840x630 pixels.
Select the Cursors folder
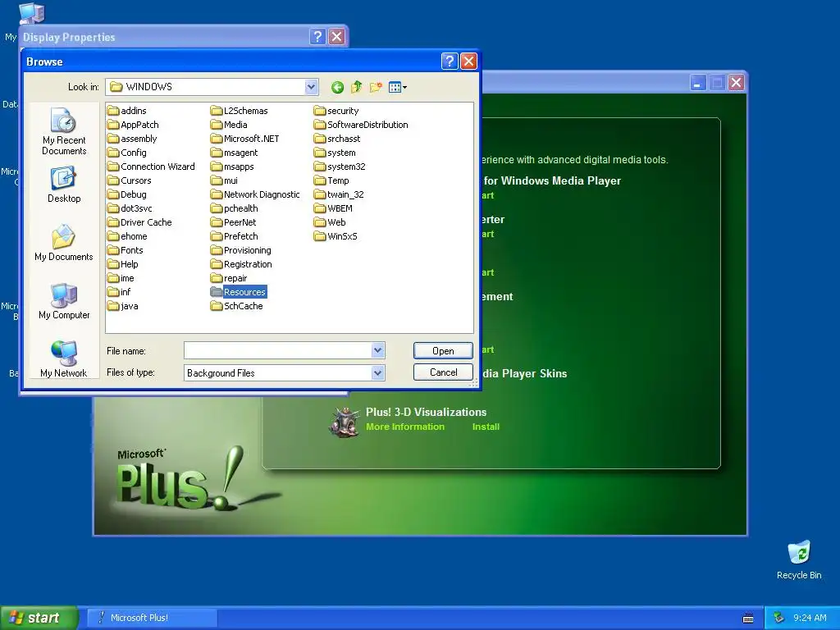point(129,180)
